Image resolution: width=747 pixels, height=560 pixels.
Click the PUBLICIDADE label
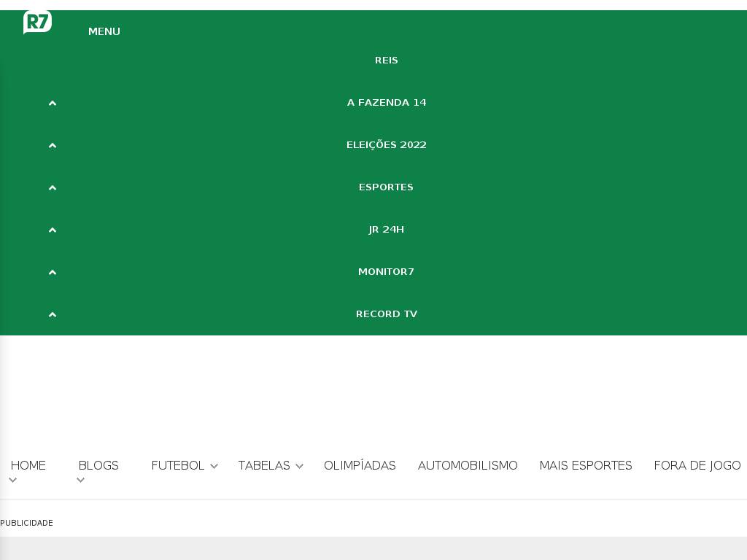(27, 523)
